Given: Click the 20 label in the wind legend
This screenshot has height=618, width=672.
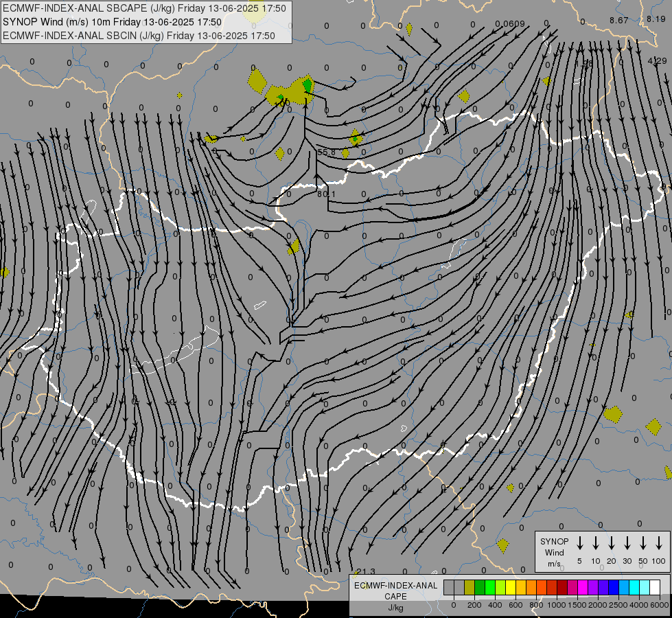Looking at the screenshot, I should point(612,561).
